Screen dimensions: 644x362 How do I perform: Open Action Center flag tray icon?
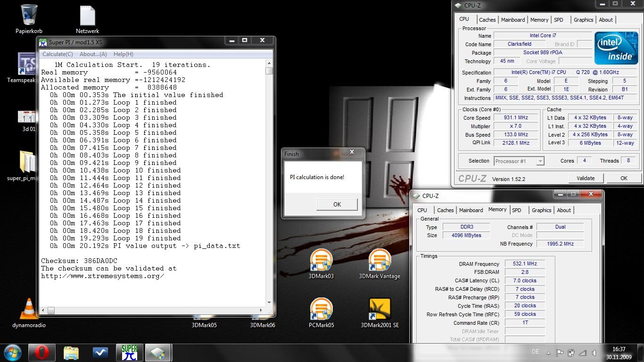tap(560, 353)
